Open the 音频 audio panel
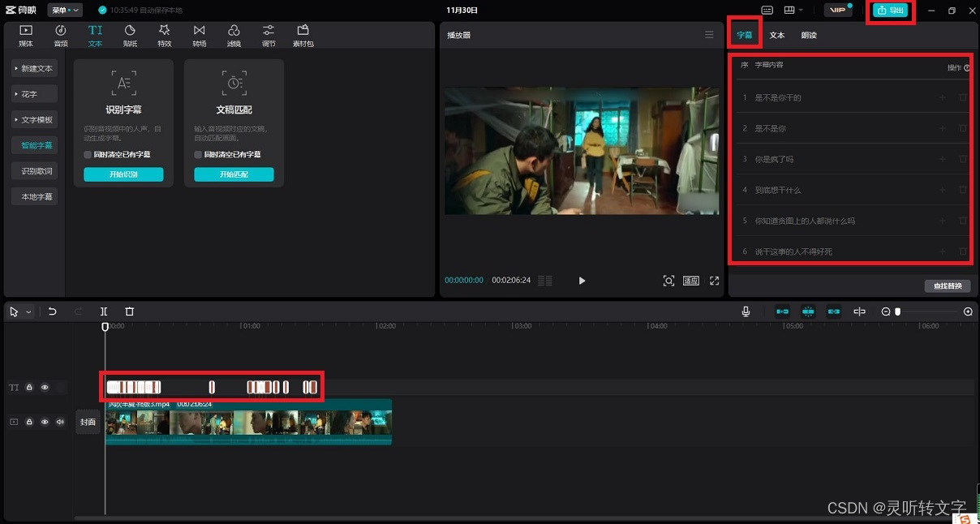Image resolution: width=980 pixels, height=524 pixels. [61, 36]
